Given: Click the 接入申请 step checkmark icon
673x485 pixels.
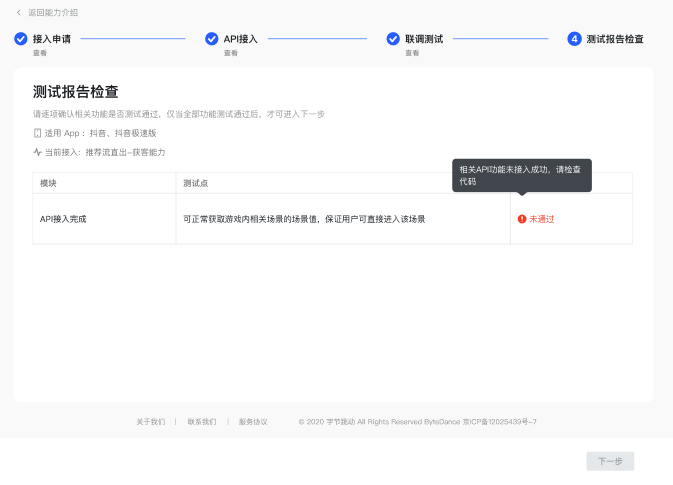Looking at the screenshot, I should tap(20, 39).
